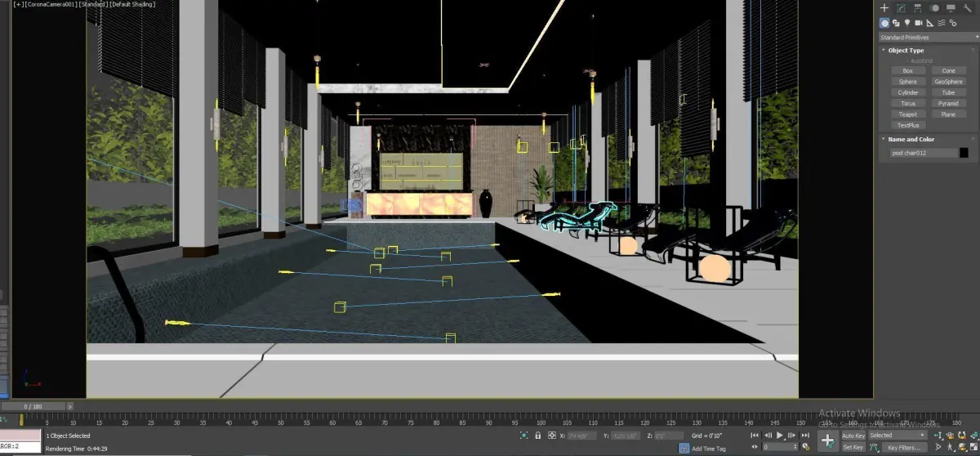Open the Selected key filter dropdown
This screenshot has height=456, width=980.
(x=898, y=435)
